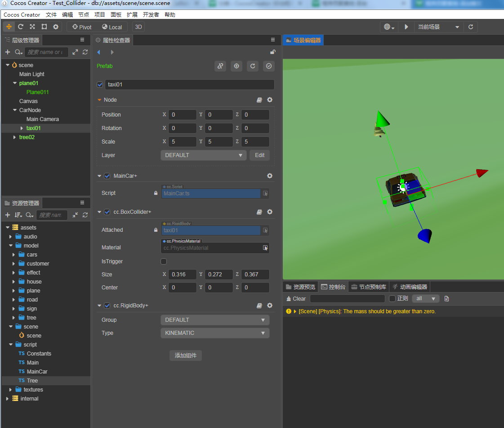Enable the IsTrigger checkbox
The height and width of the screenshot is (428, 504).
(x=164, y=261)
